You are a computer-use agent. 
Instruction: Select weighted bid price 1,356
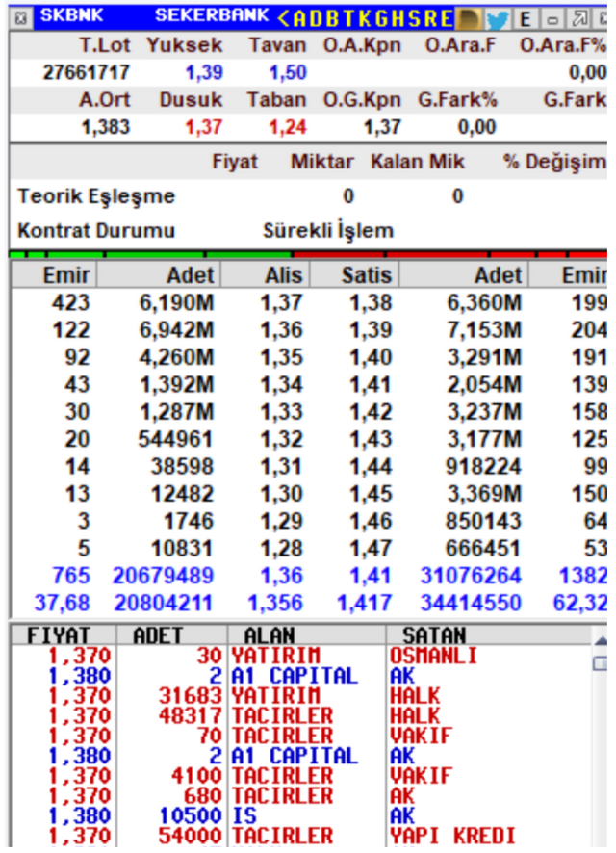pos(275,603)
